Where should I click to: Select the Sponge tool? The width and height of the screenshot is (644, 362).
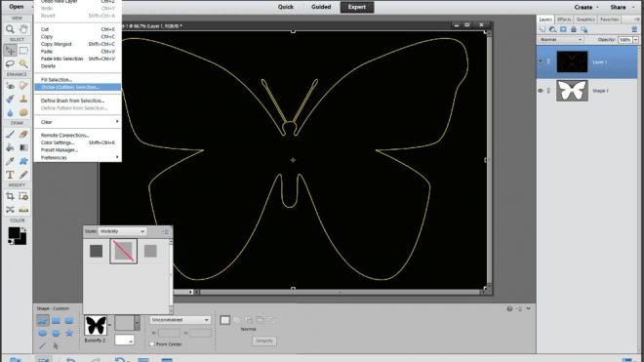(23, 112)
